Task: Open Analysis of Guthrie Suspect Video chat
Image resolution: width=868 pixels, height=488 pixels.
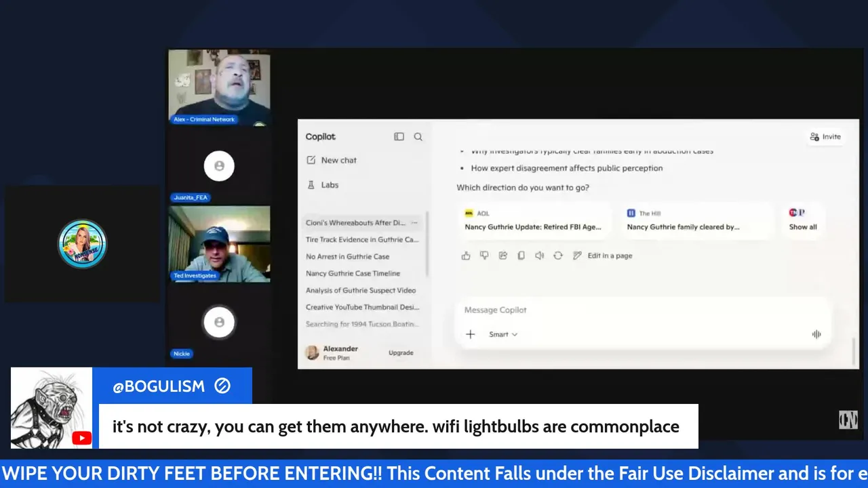Action: pos(361,291)
